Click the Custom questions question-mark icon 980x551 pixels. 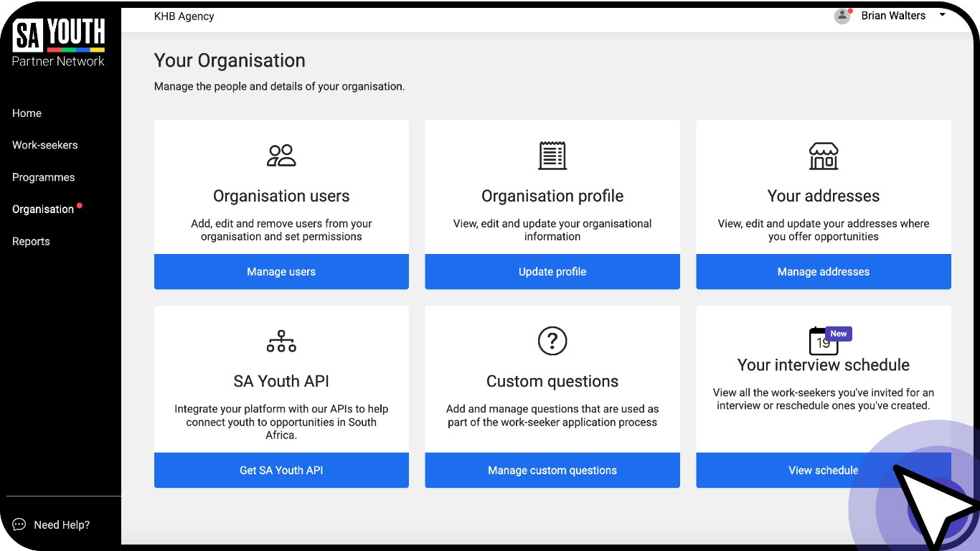click(x=552, y=341)
